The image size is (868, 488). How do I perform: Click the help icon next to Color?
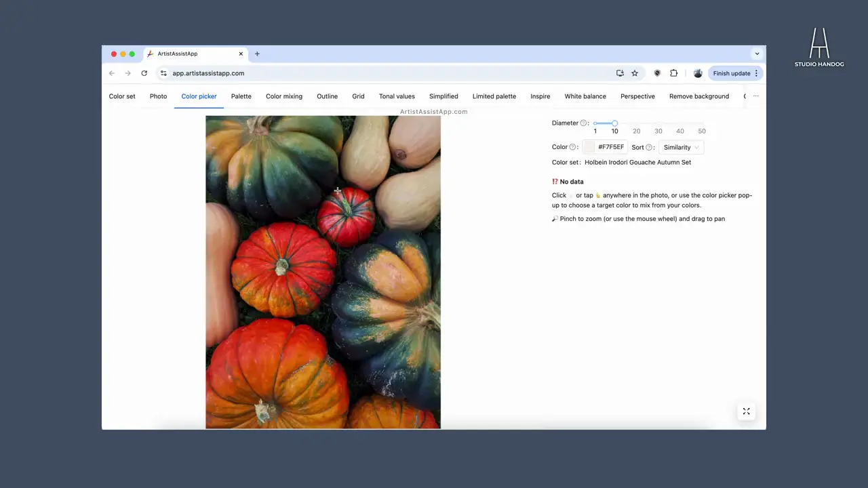click(x=572, y=147)
